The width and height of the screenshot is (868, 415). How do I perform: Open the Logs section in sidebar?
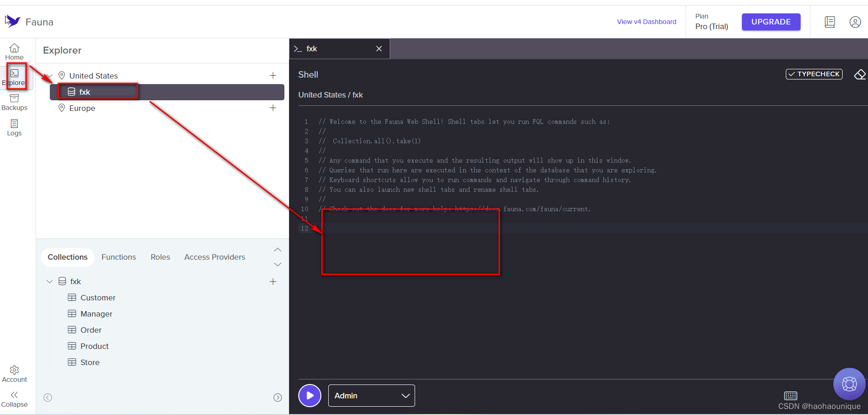(x=14, y=128)
